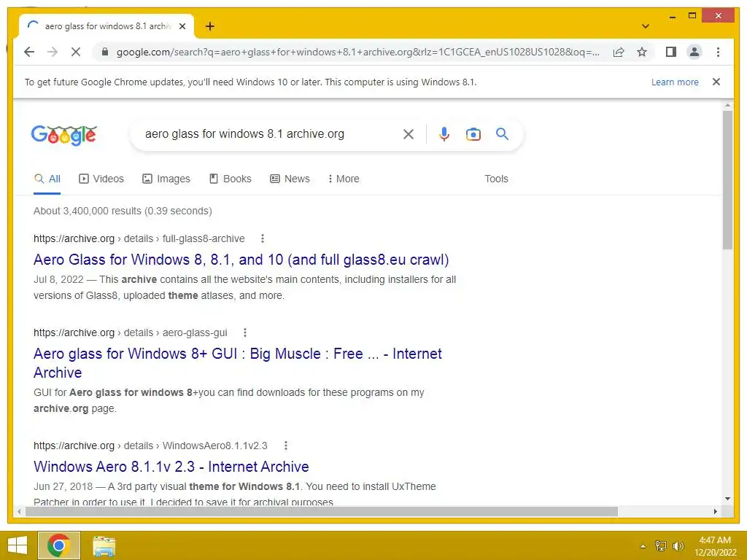The image size is (747, 560).
Task: Close the aero glass search tab
Action: coord(182,26)
